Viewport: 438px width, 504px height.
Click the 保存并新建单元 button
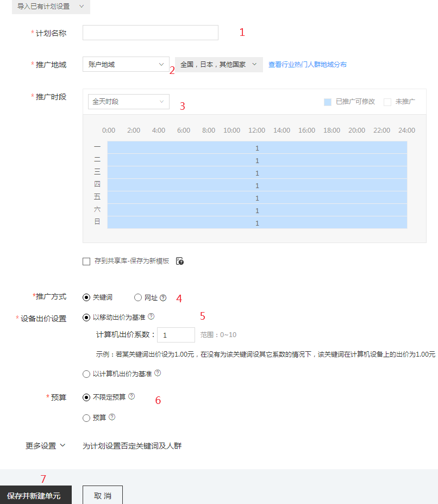tap(36, 495)
